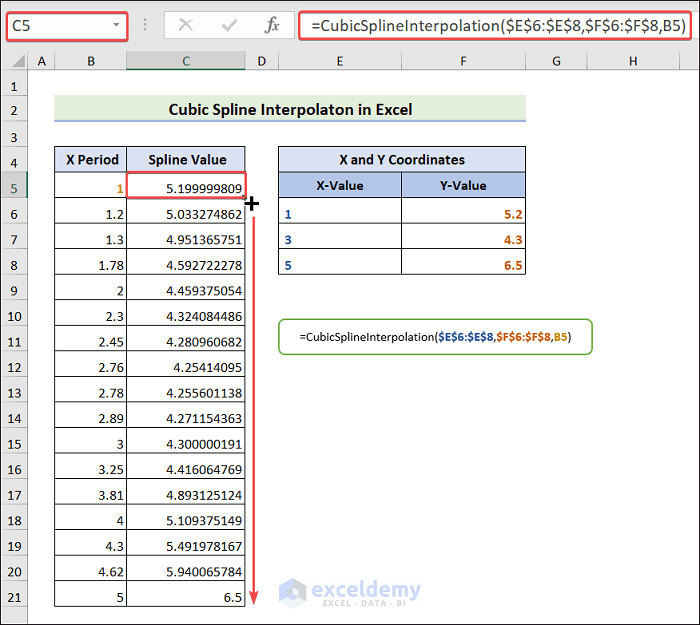This screenshot has height=625, width=700.
Task: Select Y-Value cell showing 5.2
Action: tap(463, 211)
